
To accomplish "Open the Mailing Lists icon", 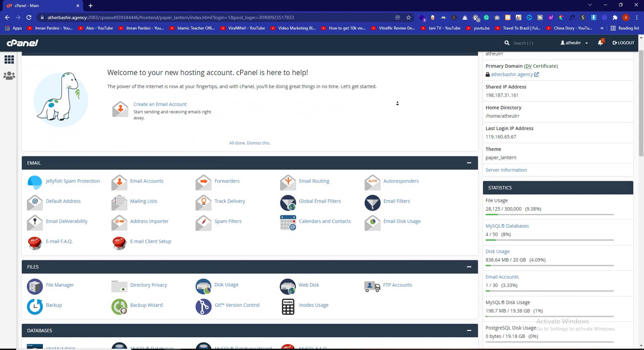I will point(119,202).
